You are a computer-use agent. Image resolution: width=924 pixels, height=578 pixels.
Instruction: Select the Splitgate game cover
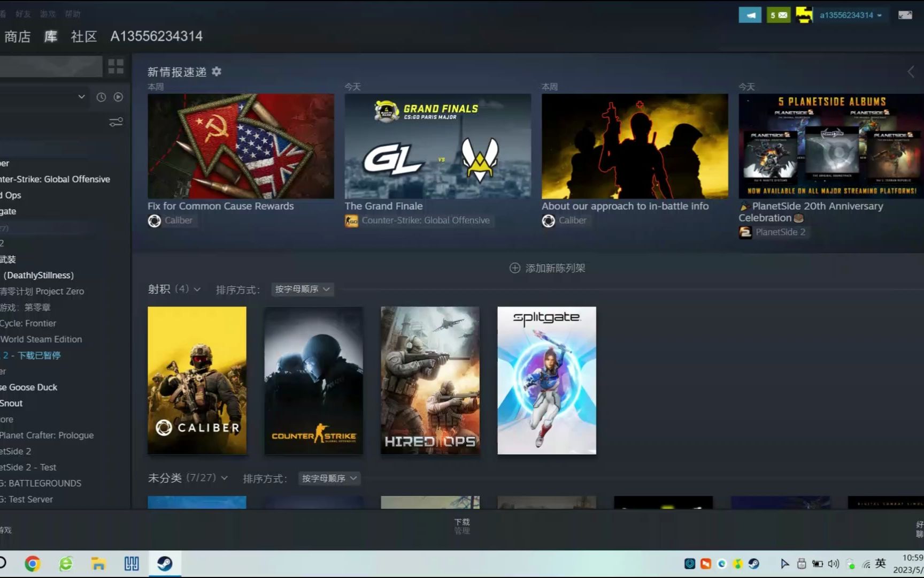[x=546, y=381]
